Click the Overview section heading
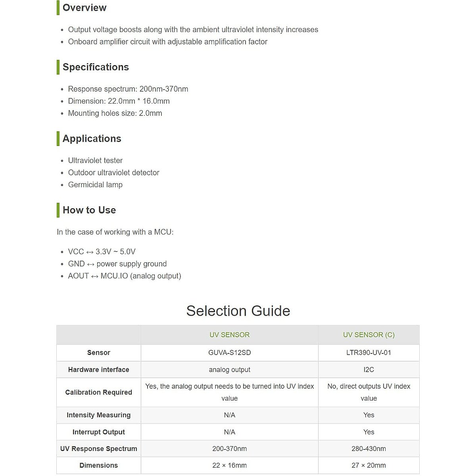The width and height of the screenshot is (476, 476). [84, 8]
